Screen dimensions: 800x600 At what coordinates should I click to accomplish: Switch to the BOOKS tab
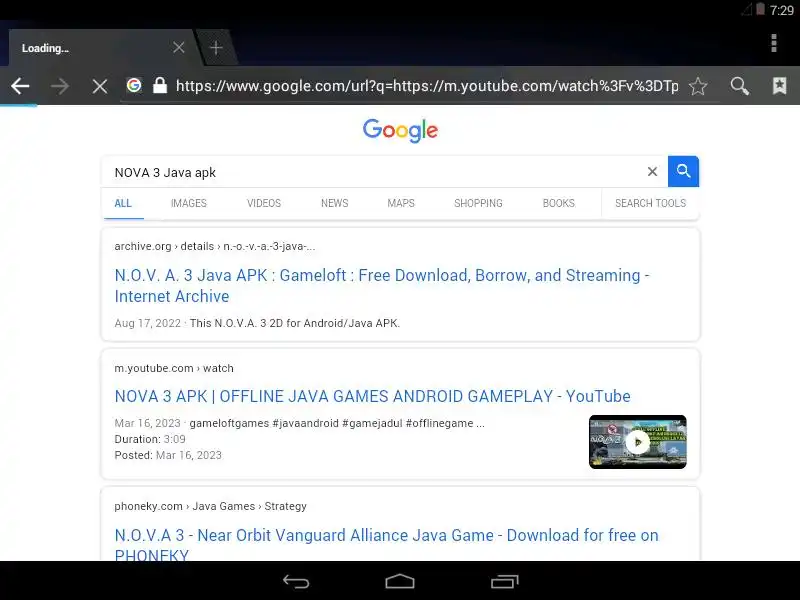pyautogui.click(x=559, y=203)
